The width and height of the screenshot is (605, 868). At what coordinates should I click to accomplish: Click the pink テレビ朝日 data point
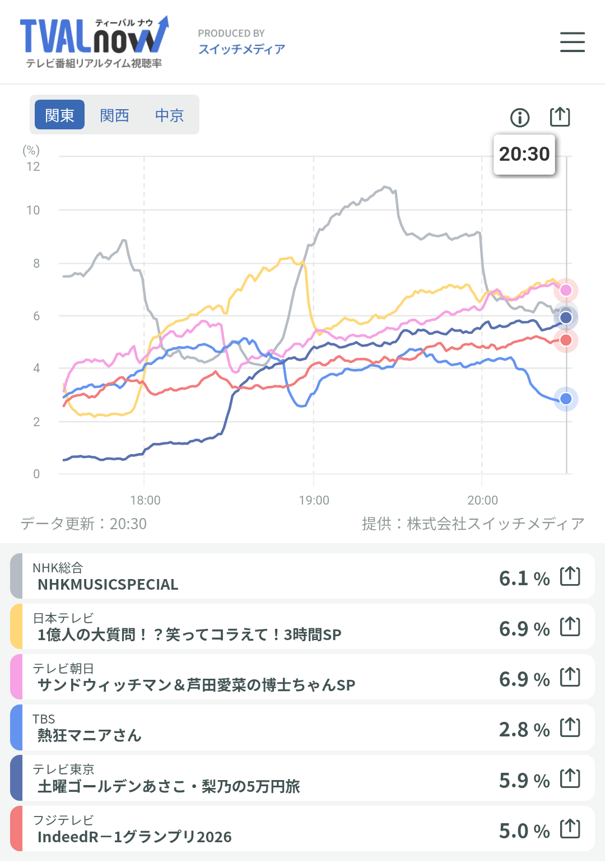[566, 290]
